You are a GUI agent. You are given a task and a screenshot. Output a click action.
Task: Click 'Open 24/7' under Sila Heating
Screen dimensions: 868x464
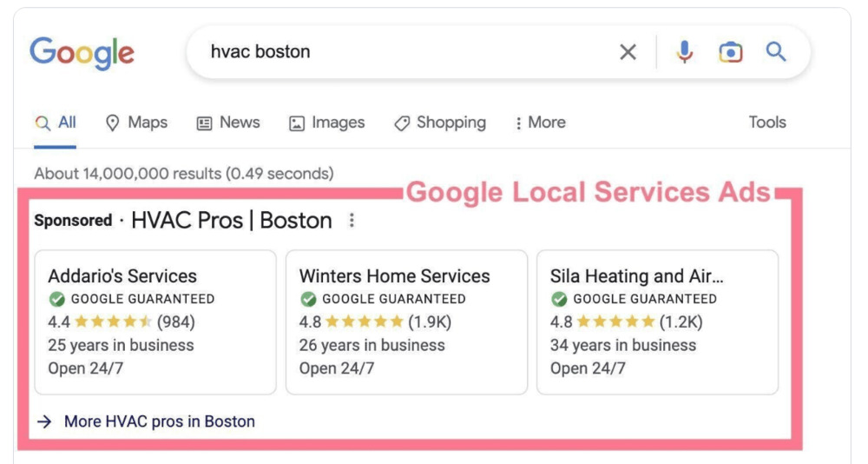tap(588, 368)
